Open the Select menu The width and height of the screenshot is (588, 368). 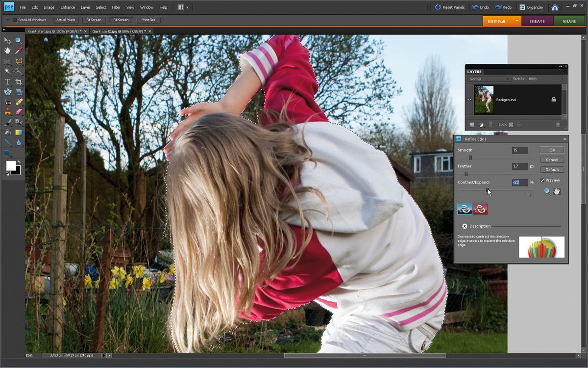click(101, 7)
